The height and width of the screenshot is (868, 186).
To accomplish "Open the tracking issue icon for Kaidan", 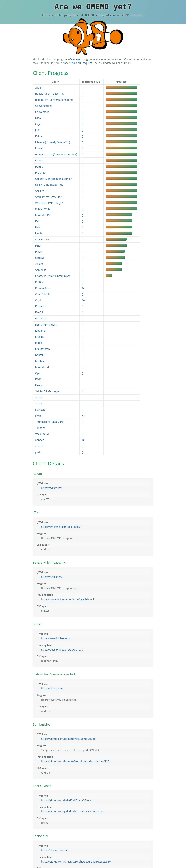I will point(83,136).
